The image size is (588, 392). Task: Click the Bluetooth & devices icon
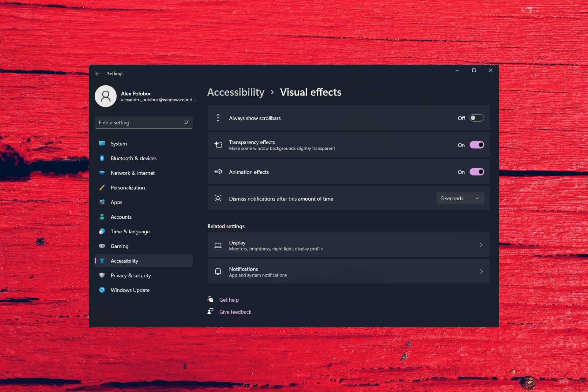point(102,158)
